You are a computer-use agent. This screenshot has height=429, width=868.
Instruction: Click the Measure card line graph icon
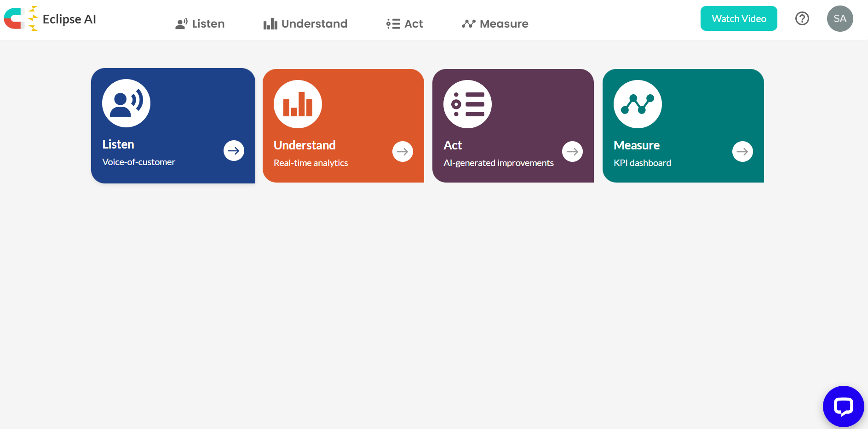pyautogui.click(x=637, y=104)
